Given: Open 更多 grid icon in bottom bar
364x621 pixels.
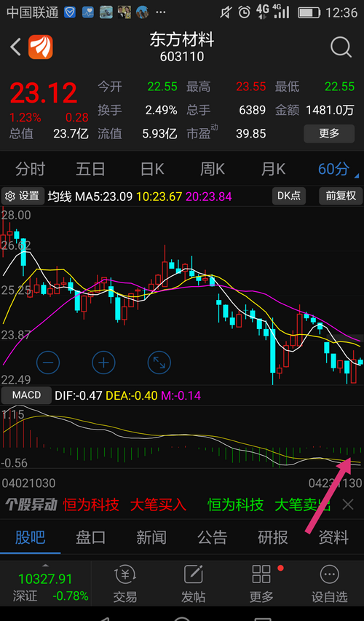Looking at the screenshot, I should (x=261, y=584).
